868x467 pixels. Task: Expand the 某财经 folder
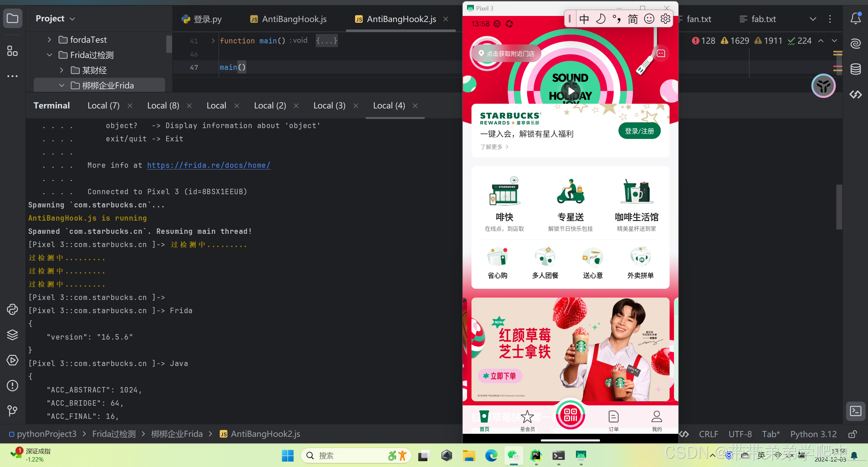point(61,70)
